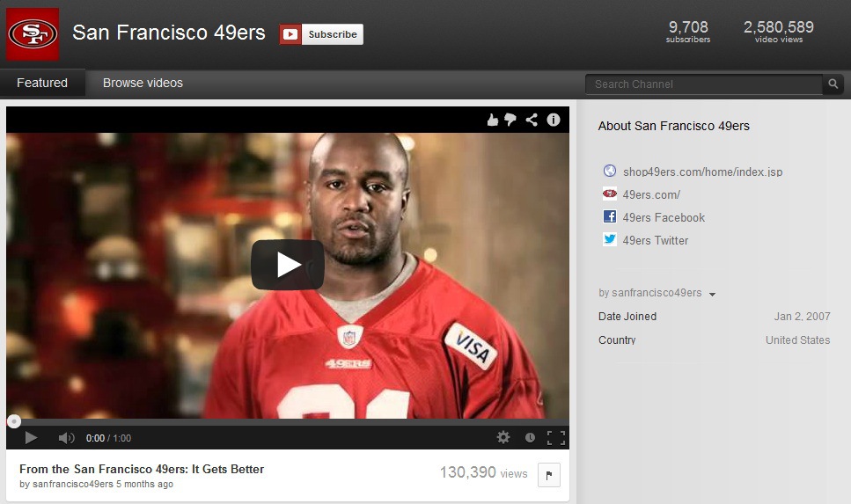The image size is (851, 504).
Task: Show video info with the i icon
Action: click(553, 120)
